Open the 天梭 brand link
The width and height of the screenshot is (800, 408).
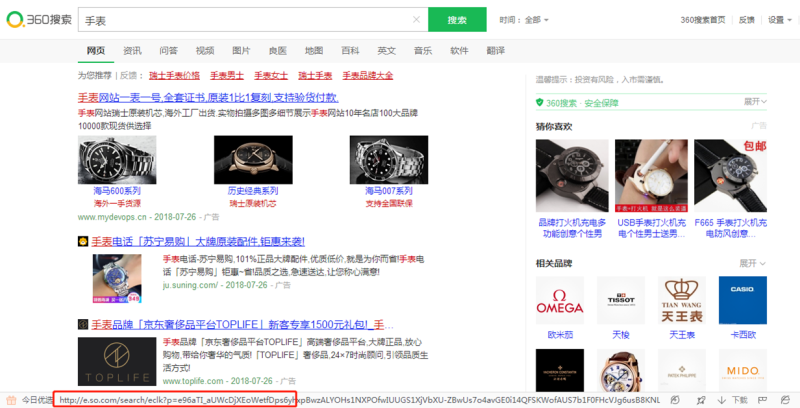621,335
